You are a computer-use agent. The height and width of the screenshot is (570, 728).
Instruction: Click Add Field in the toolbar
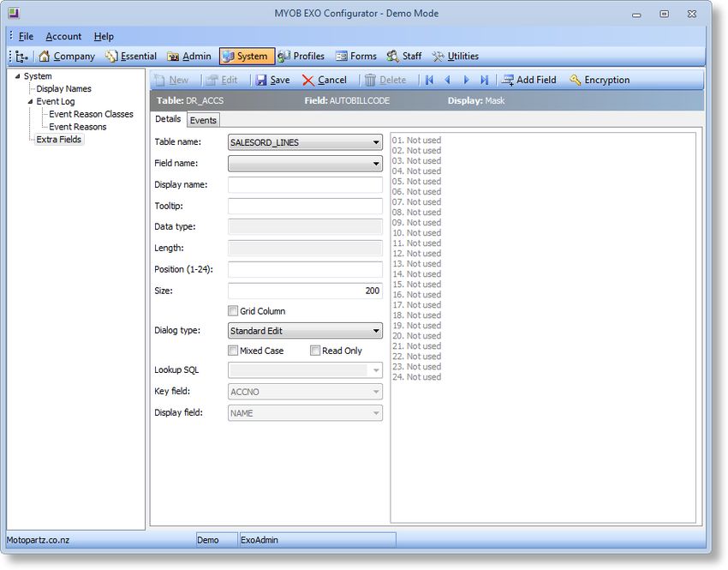528,80
